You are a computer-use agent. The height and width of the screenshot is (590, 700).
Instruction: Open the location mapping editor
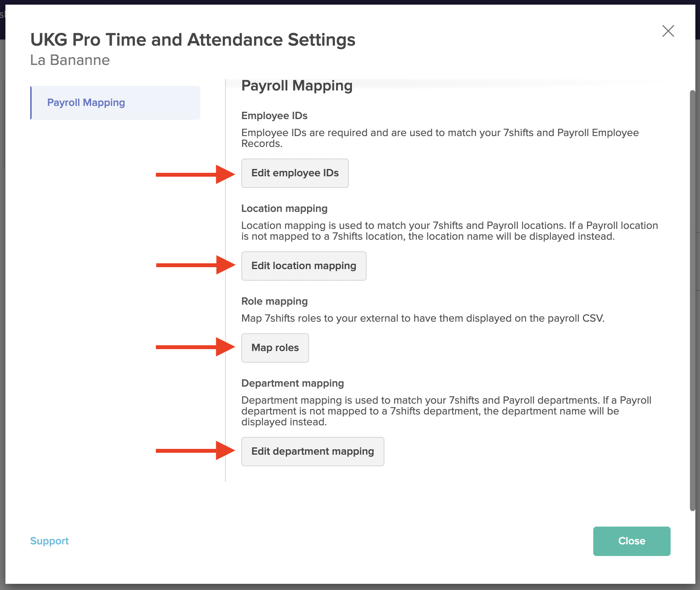pos(304,266)
